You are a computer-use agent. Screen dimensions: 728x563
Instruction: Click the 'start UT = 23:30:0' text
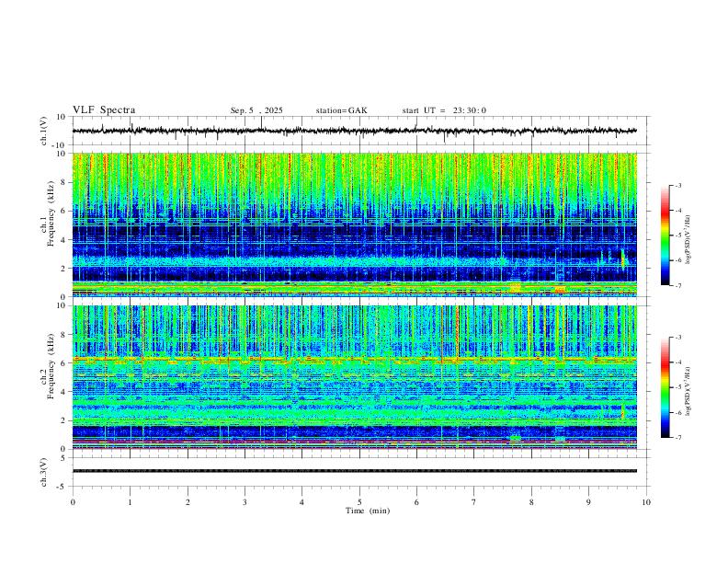(x=444, y=110)
